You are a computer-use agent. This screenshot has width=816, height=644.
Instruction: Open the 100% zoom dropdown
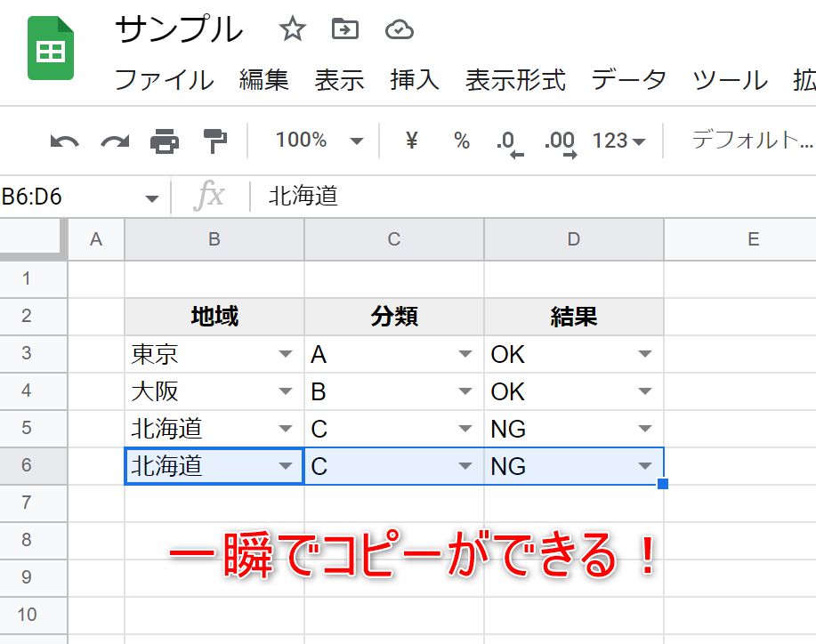319,141
